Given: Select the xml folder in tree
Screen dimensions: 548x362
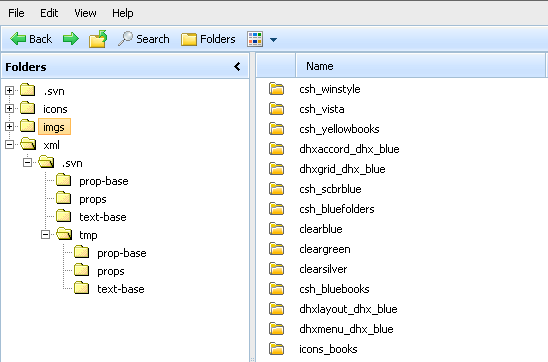Looking at the screenshot, I should coord(51,145).
